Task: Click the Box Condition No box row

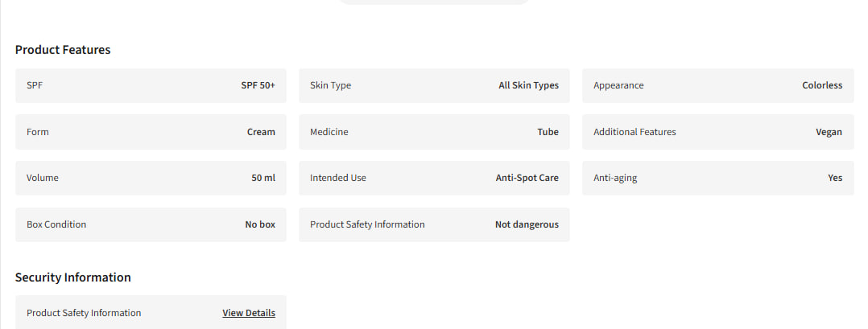Action: click(151, 224)
